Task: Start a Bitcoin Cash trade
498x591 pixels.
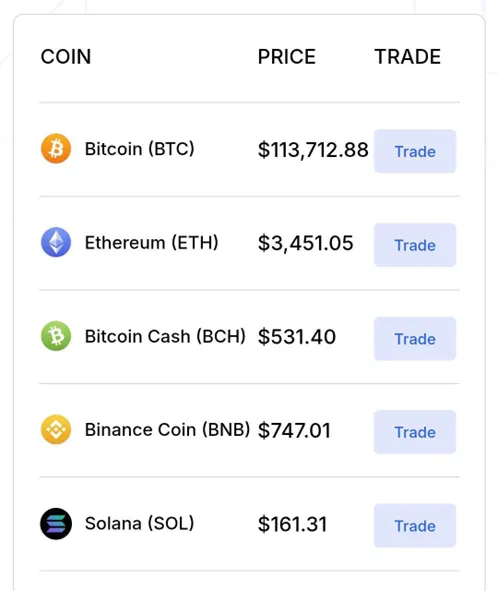Action: [x=415, y=339]
